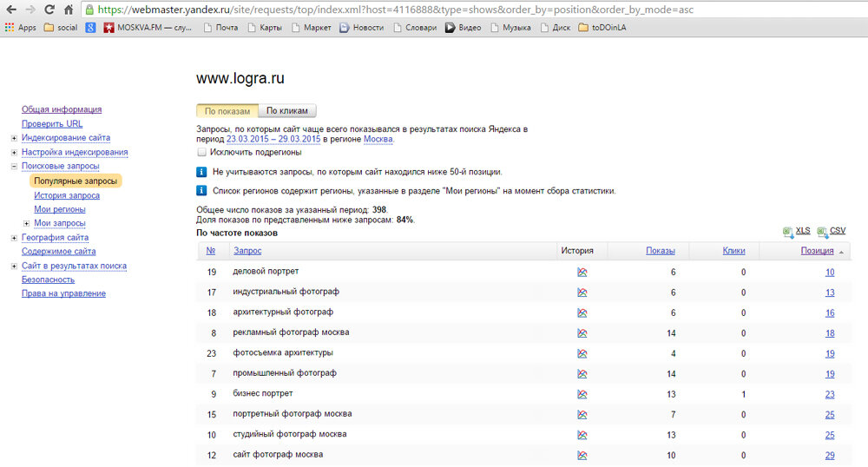868x467 pixels.
Task: Click the browser address bar URL
Action: click(395, 10)
